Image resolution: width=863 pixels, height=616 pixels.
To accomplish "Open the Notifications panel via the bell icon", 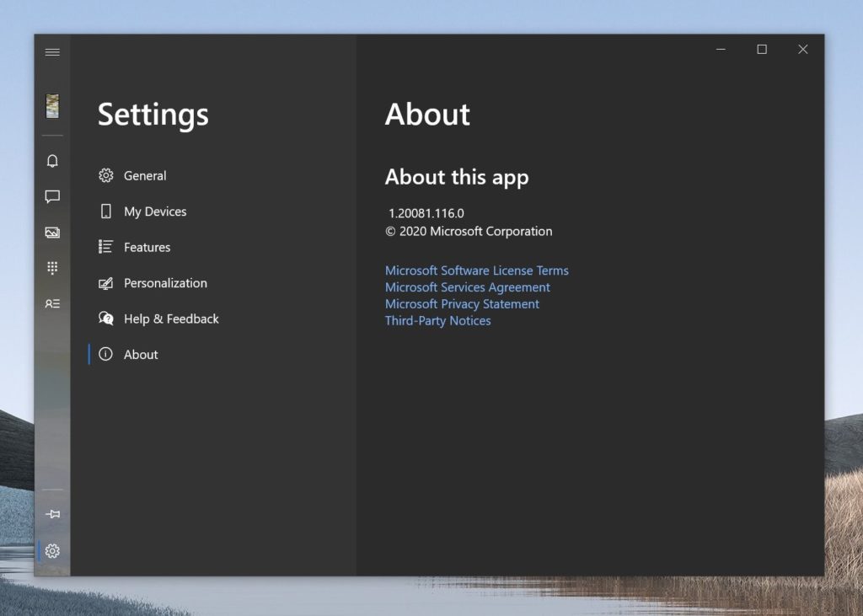I will pyautogui.click(x=52, y=160).
